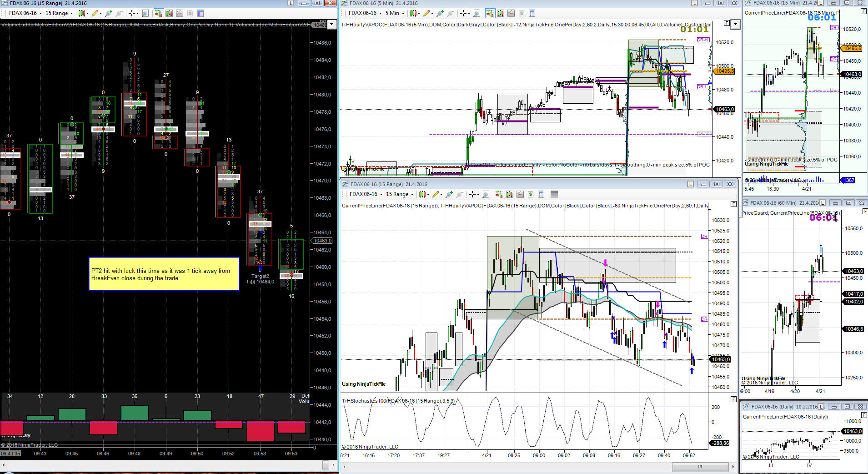Activate crosshair cursor in 5 Min chart

[x=464, y=13]
